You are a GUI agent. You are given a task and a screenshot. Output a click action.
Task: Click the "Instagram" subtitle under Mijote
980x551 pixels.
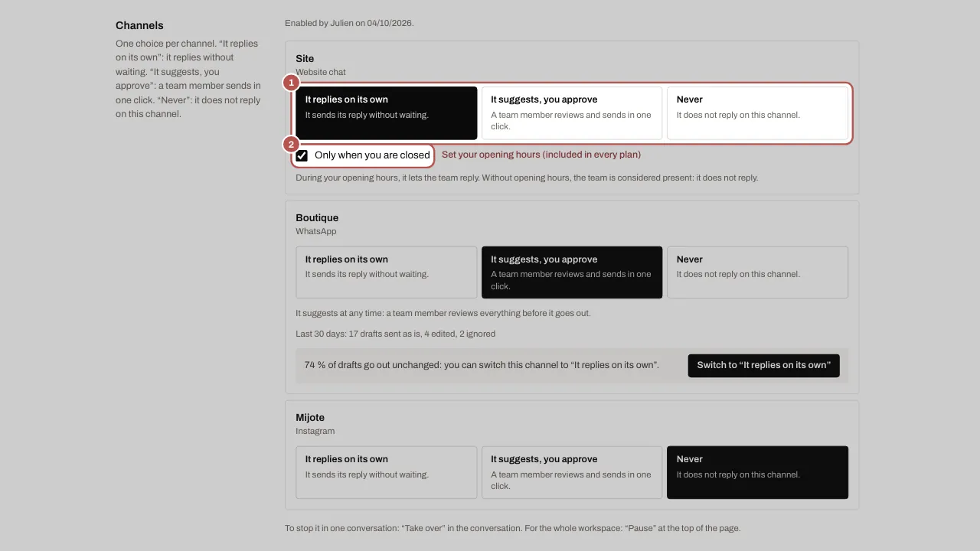pos(315,431)
